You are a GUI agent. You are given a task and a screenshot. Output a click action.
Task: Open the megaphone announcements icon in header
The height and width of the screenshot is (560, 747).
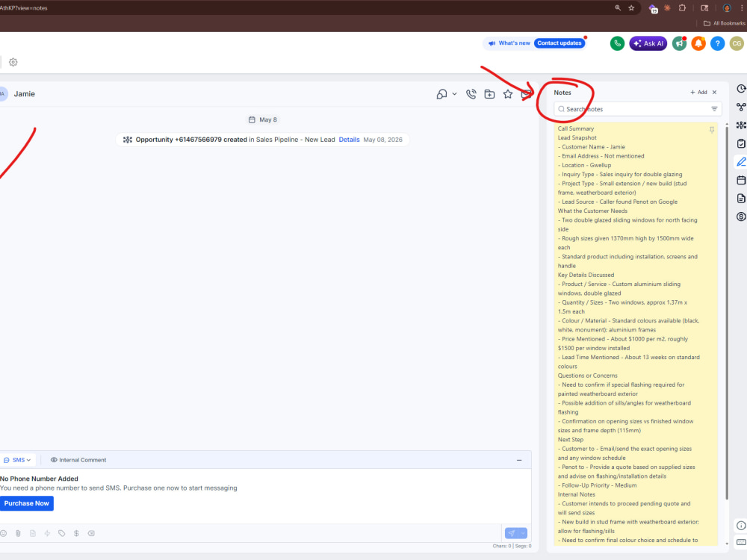point(679,43)
